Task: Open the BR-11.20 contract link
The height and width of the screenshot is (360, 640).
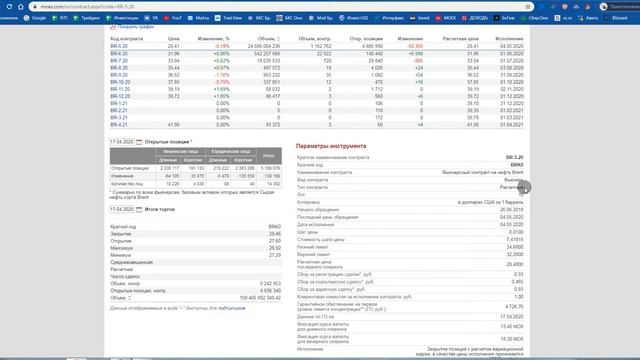Action: click(120, 89)
